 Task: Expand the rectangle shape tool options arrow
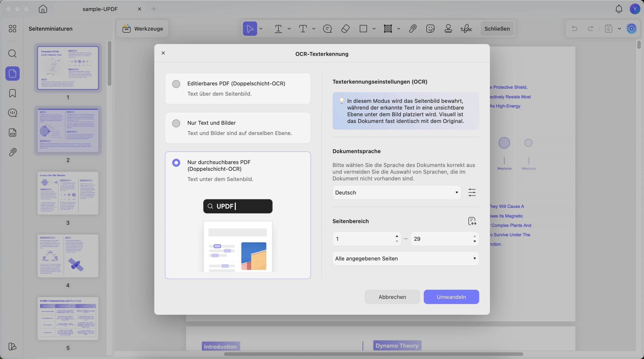point(374,29)
